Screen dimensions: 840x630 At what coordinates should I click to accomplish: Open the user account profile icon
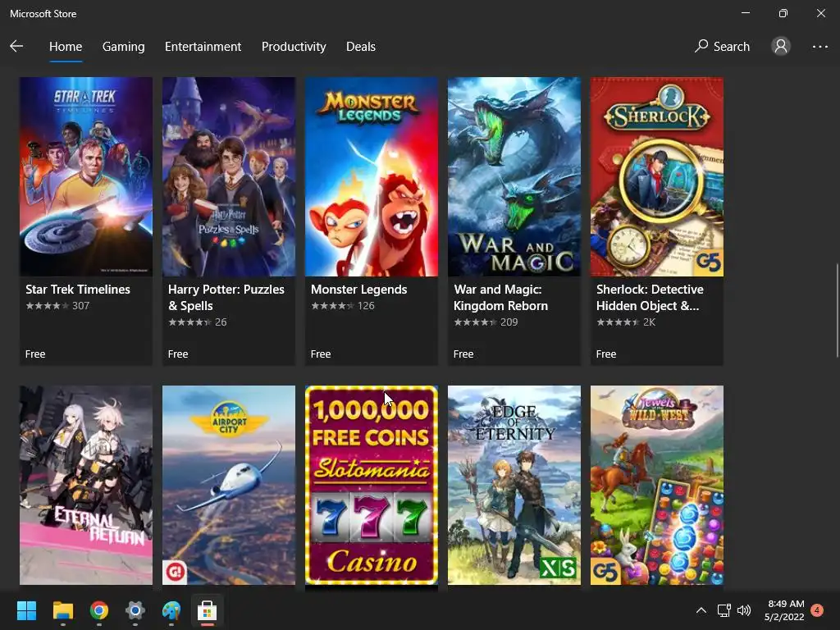pyautogui.click(x=781, y=47)
